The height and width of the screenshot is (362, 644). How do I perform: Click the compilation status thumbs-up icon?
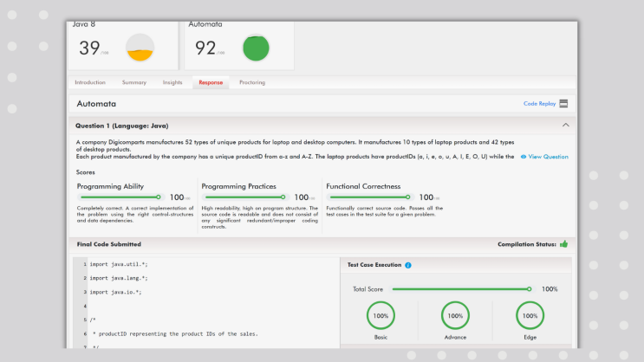[x=564, y=244]
